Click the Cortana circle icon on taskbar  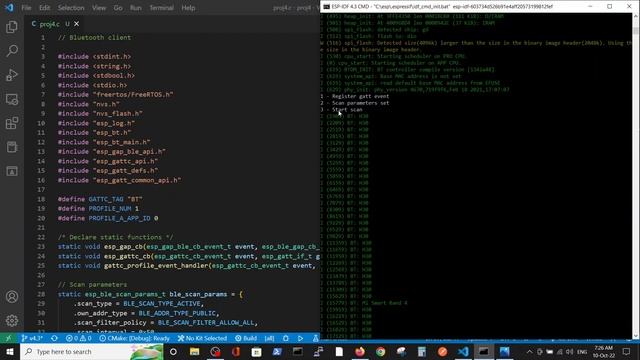(173, 351)
